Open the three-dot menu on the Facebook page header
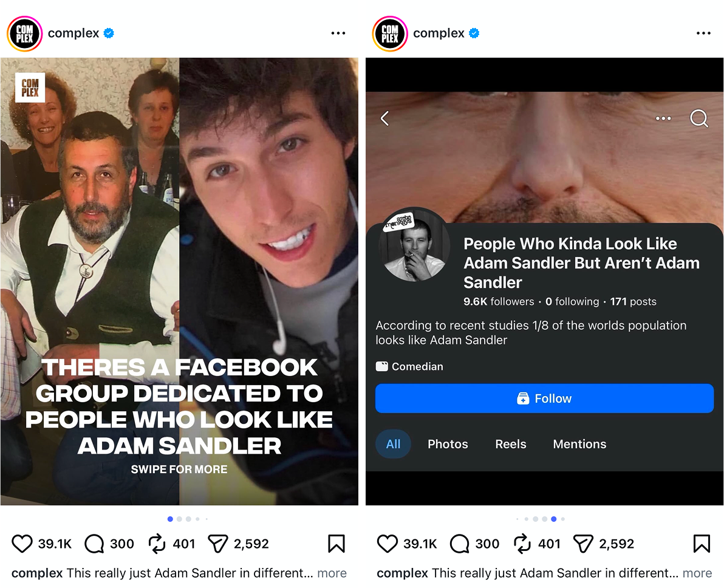This screenshot has width=724, height=588. click(663, 118)
